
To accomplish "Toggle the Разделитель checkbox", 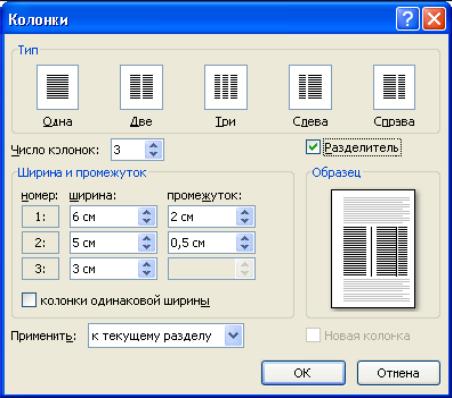I will tap(313, 147).
